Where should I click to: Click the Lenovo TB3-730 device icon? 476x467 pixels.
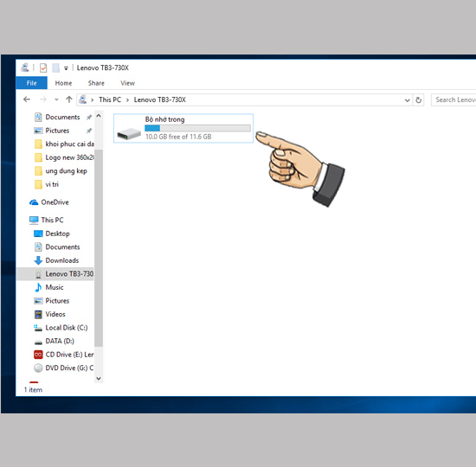tap(38, 274)
